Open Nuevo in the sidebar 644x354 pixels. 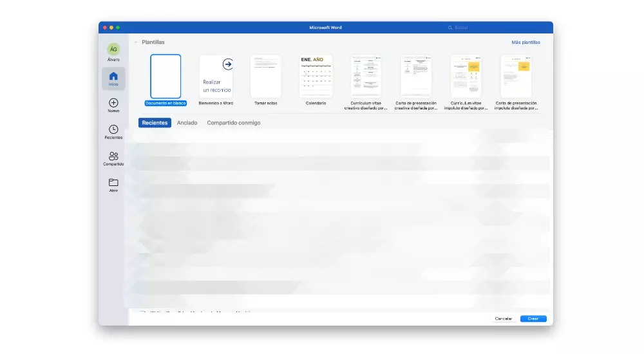point(113,105)
